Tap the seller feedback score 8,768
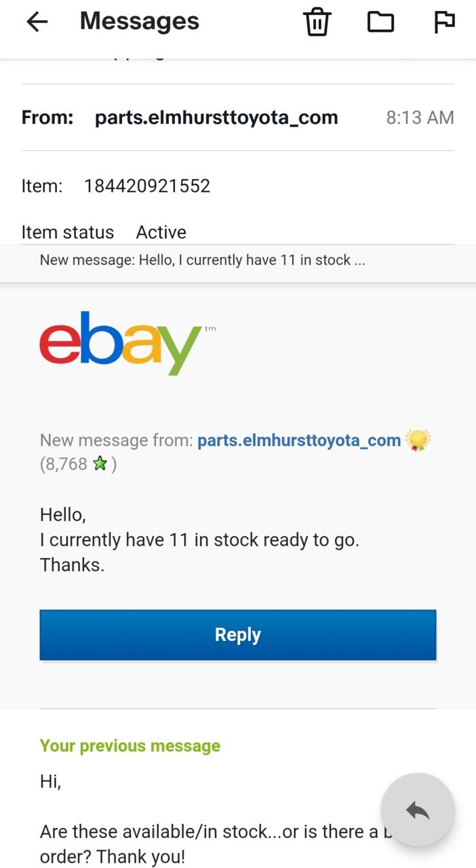This screenshot has height=868, width=476. click(x=64, y=465)
